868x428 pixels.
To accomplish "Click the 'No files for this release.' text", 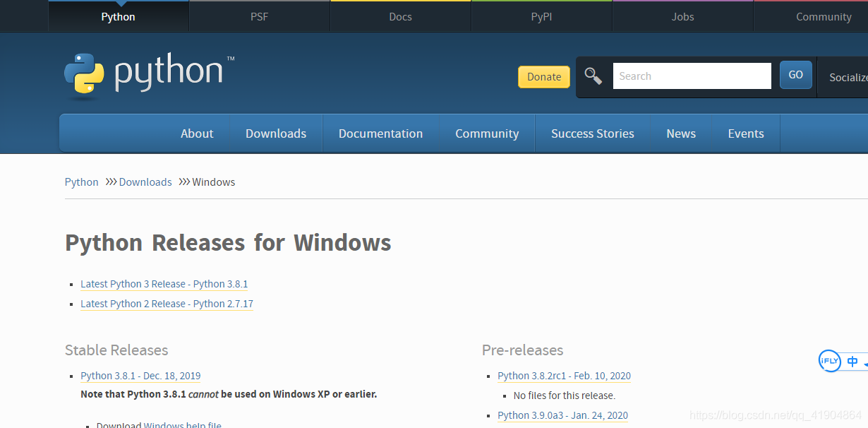I will [565, 396].
